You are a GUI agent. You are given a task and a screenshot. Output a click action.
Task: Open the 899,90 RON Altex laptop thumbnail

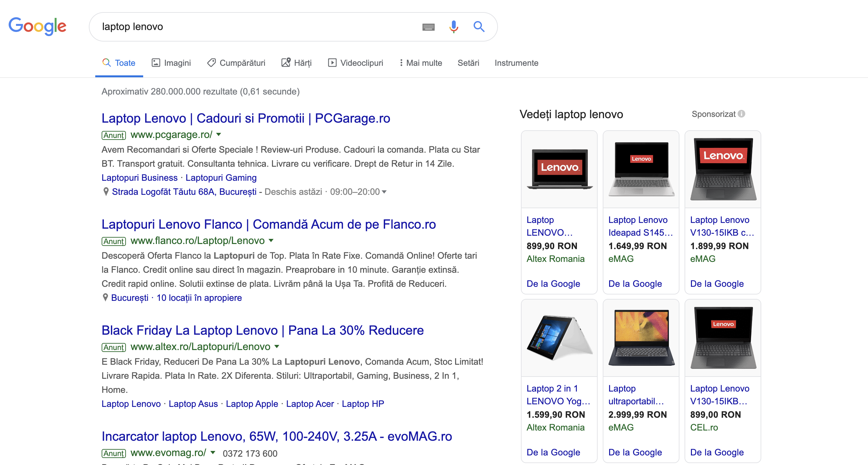pos(559,169)
